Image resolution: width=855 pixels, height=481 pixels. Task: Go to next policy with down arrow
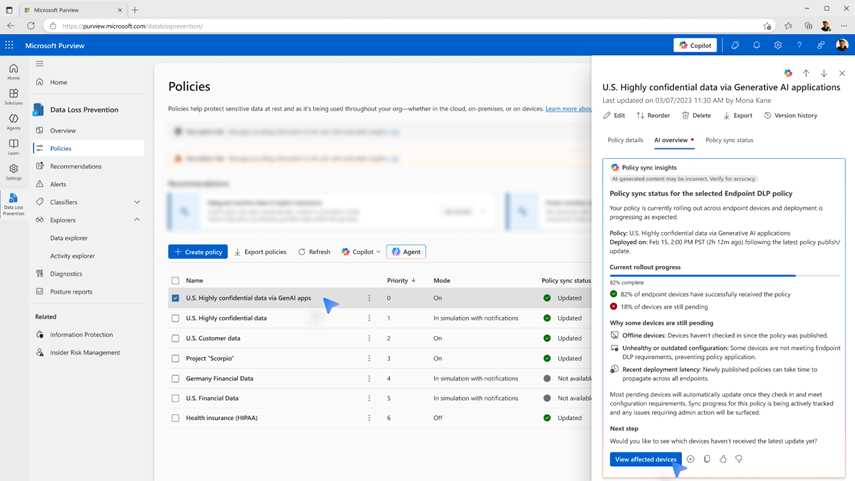point(824,73)
